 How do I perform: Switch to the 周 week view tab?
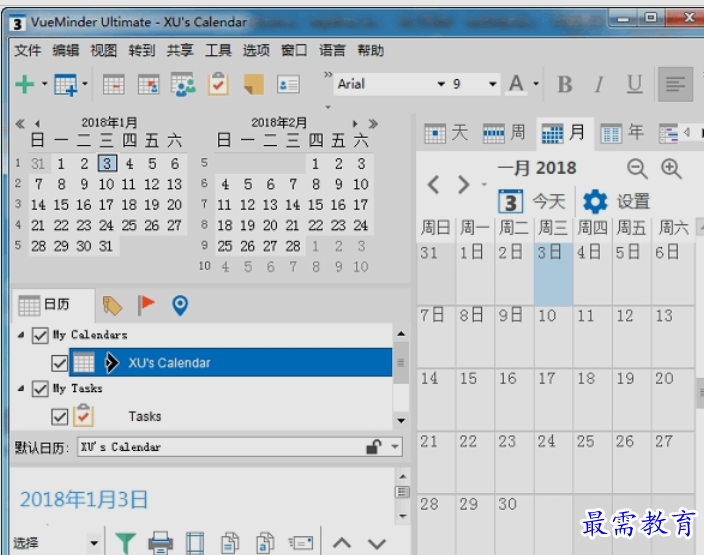(x=504, y=132)
